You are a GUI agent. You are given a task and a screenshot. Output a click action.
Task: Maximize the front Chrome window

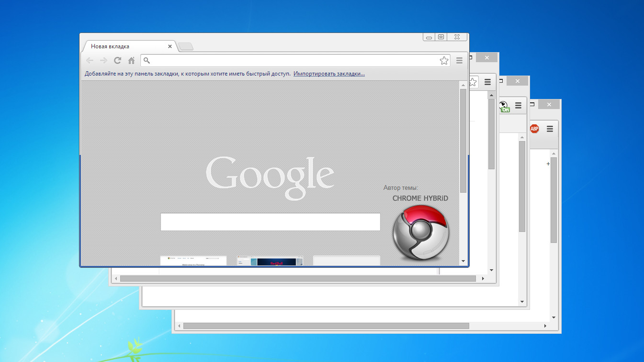pos(441,37)
